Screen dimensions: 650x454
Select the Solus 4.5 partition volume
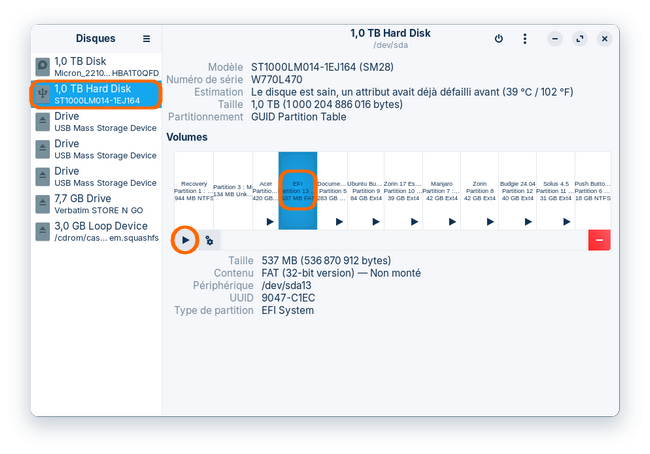[555, 190]
